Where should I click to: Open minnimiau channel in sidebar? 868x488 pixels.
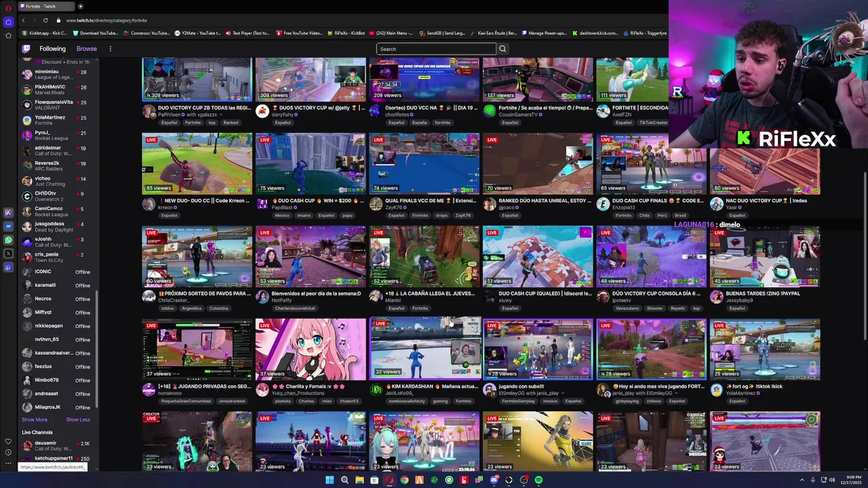point(57,74)
